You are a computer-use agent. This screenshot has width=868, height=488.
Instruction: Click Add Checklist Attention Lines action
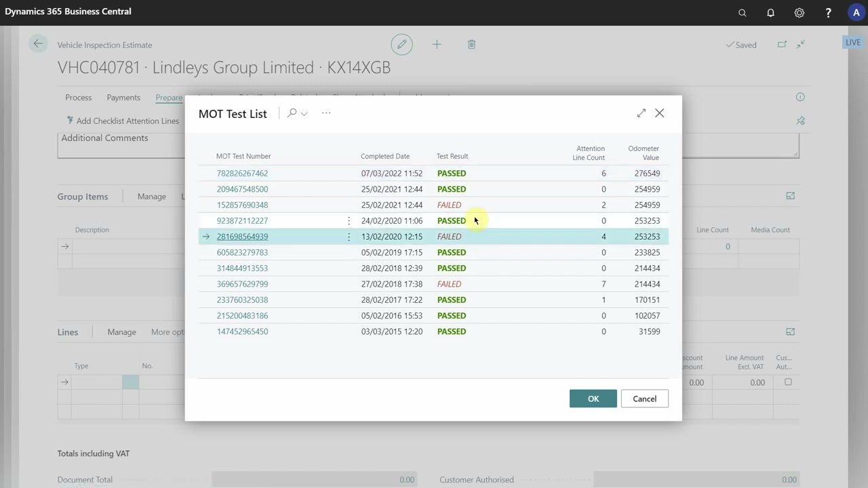[x=123, y=121]
